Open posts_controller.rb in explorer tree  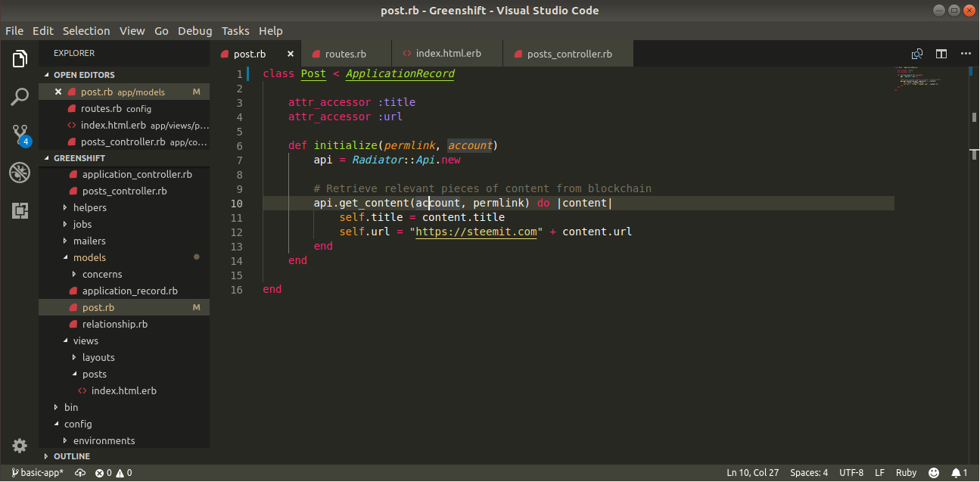pyautogui.click(x=124, y=191)
